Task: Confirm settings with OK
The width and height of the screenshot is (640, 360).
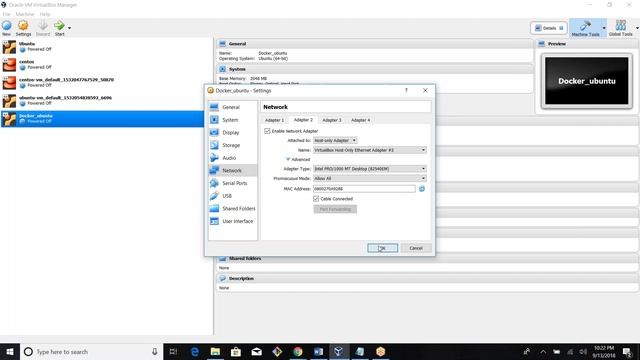Action: click(382, 248)
